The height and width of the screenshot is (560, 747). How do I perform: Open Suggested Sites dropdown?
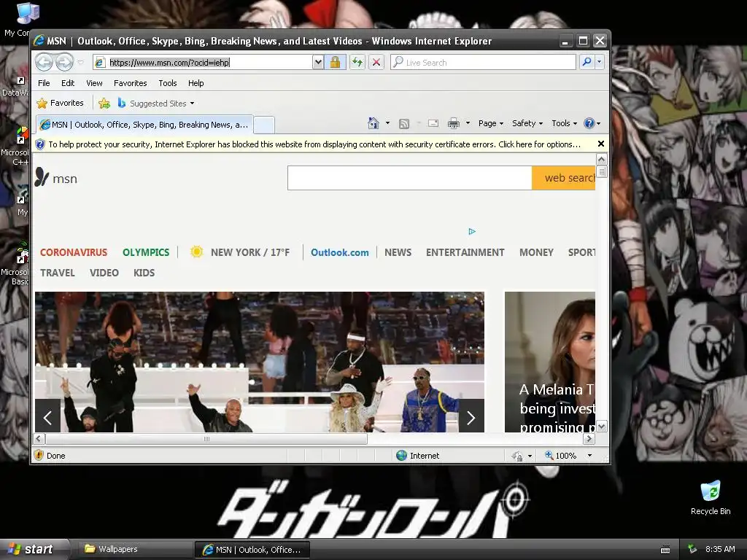(x=156, y=103)
